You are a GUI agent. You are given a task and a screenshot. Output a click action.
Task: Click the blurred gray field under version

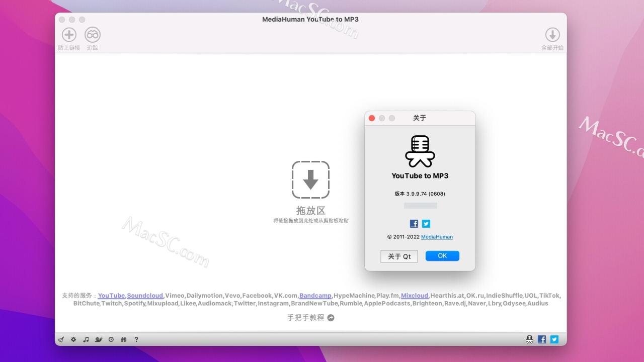point(421,206)
